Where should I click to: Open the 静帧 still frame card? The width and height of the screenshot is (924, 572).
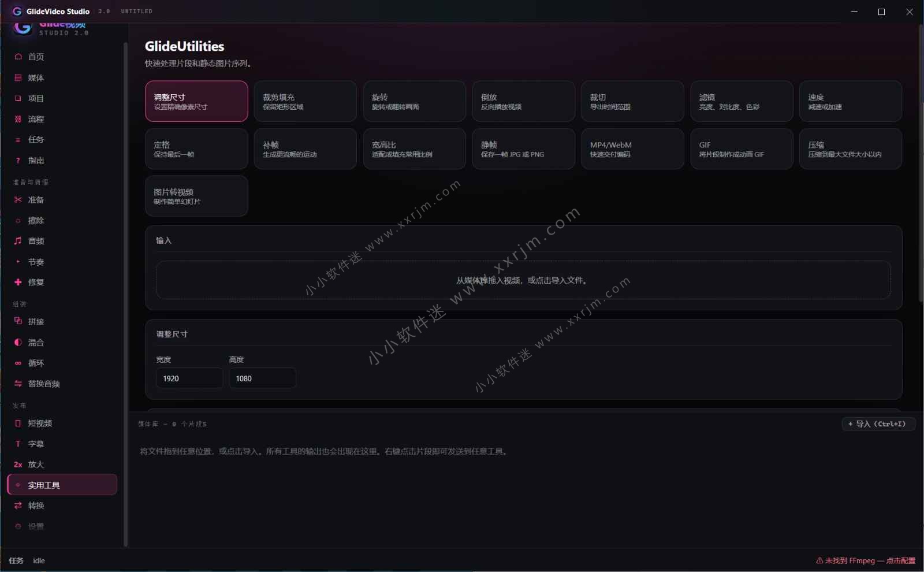coord(524,148)
